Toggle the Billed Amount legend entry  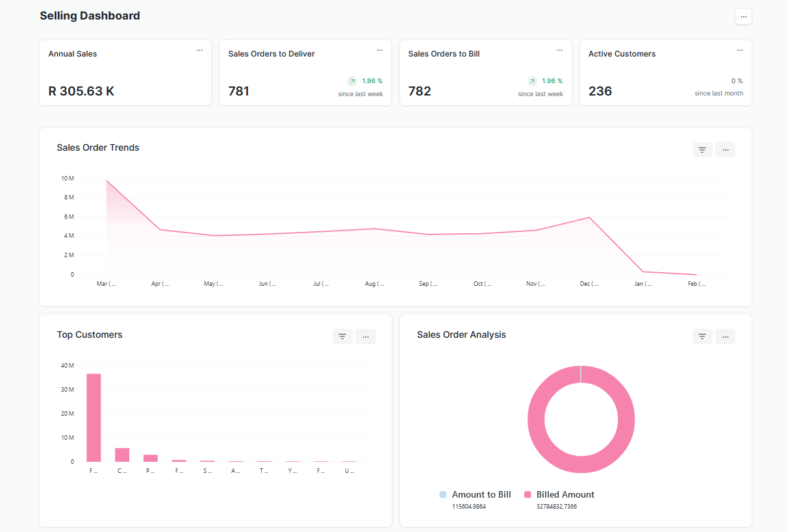565,495
